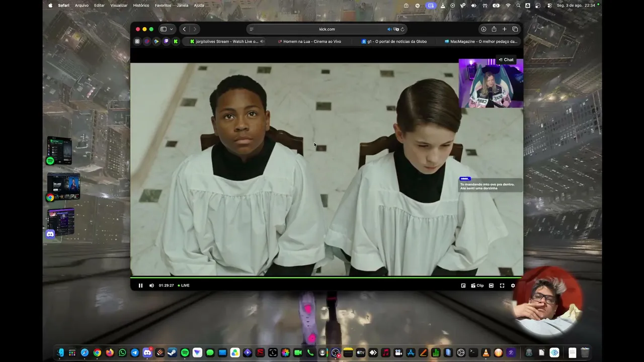Reload the kick.com page
Viewport: 644px width, 362px height.
tap(403, 29)
